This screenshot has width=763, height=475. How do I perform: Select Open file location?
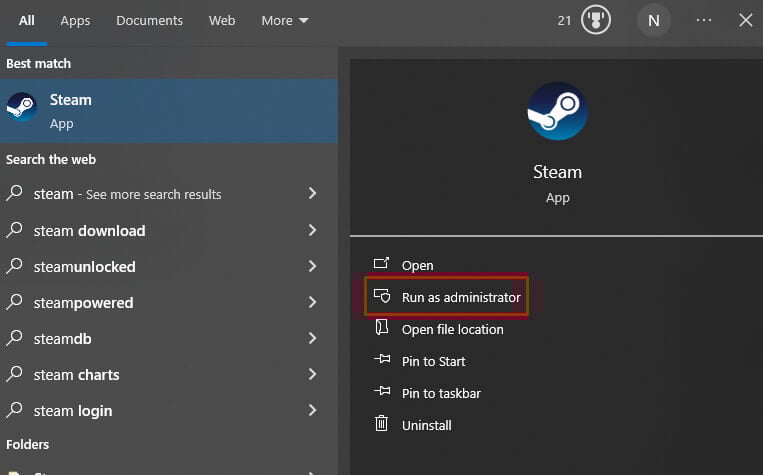point(453,329)
